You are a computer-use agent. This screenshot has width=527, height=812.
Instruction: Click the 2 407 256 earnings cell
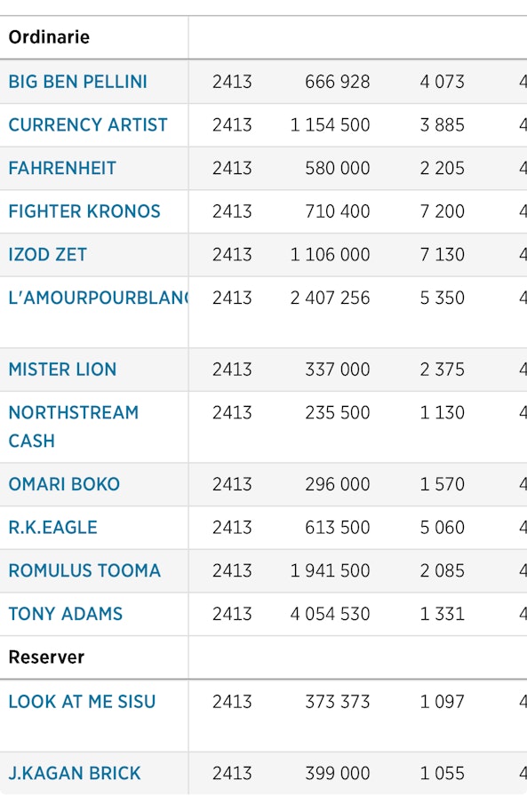click(330, 298)
